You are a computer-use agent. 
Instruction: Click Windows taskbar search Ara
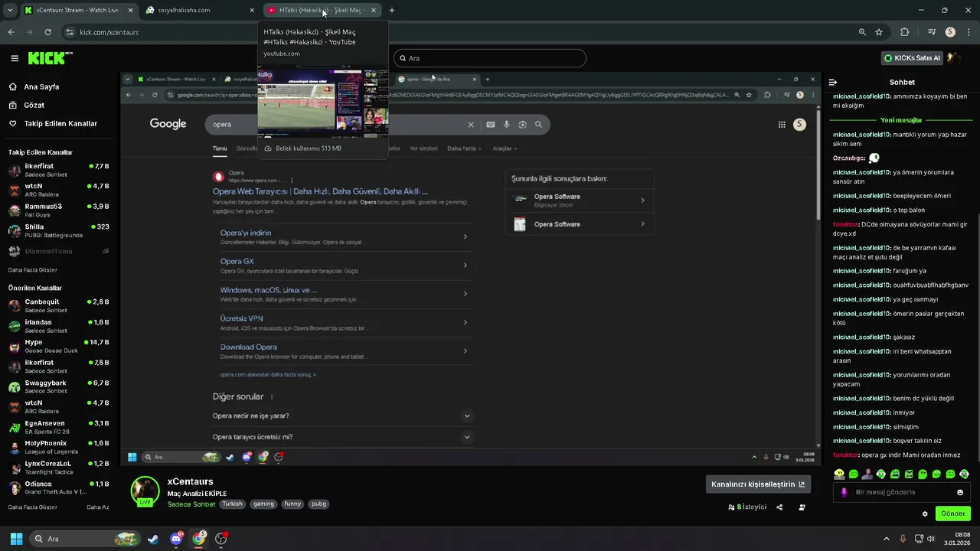pyautogui.click(x=85, y=539)
